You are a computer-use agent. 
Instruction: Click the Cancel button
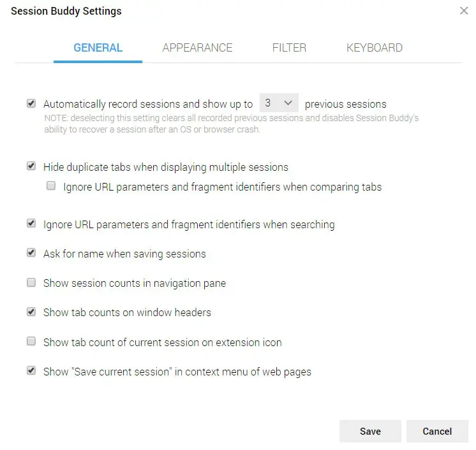[437, 432]
